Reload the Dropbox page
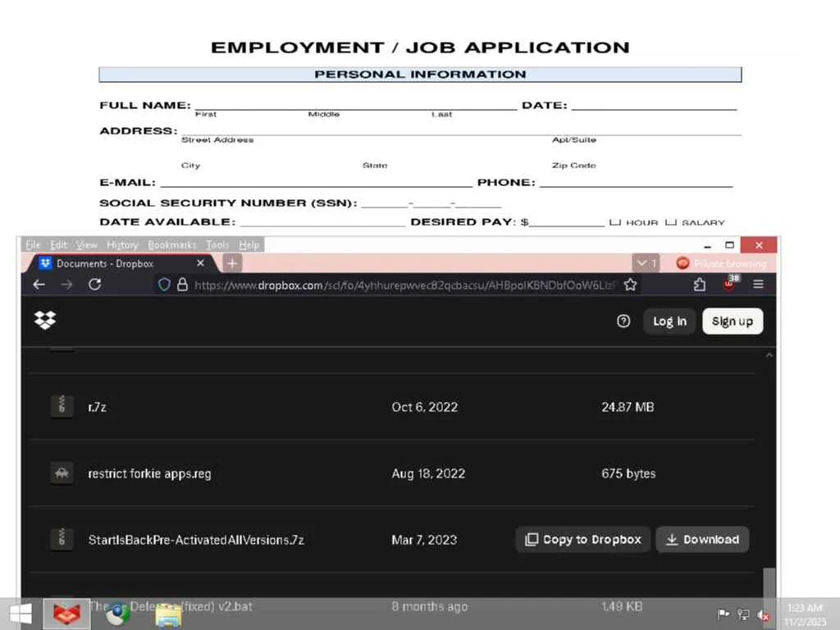 click(x=95, y=285)
